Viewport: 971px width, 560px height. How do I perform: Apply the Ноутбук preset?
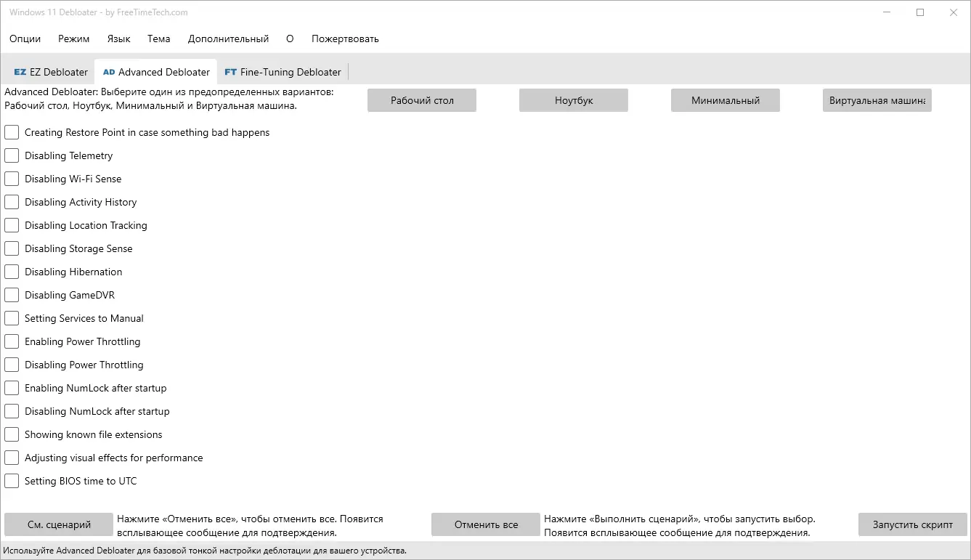(x=573, y=100)
